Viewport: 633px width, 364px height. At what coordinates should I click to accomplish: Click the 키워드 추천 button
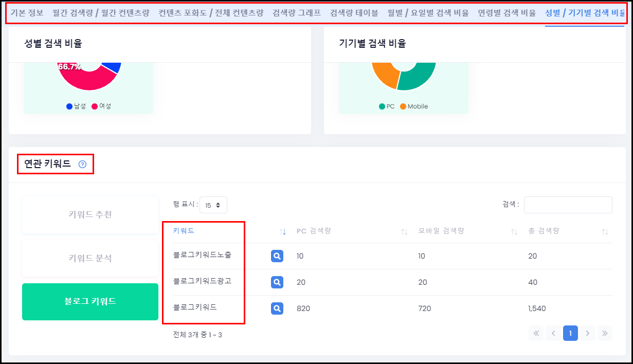coord(89,214)
